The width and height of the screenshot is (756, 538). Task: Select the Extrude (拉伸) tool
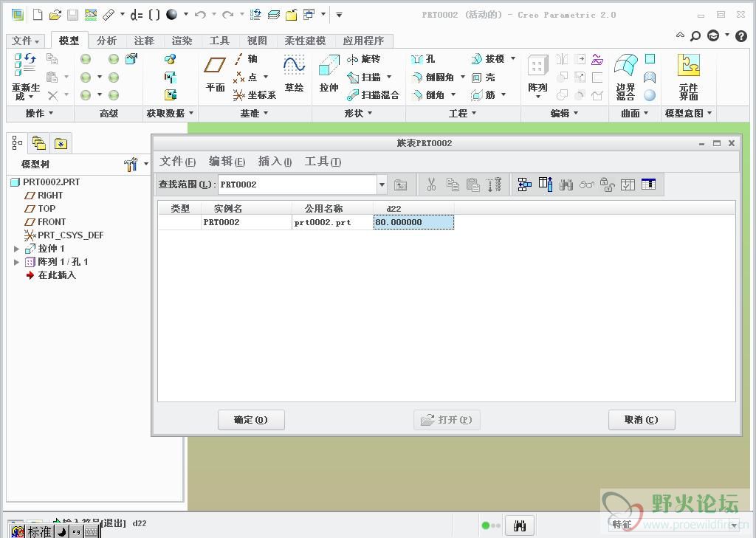pos(329,74)
